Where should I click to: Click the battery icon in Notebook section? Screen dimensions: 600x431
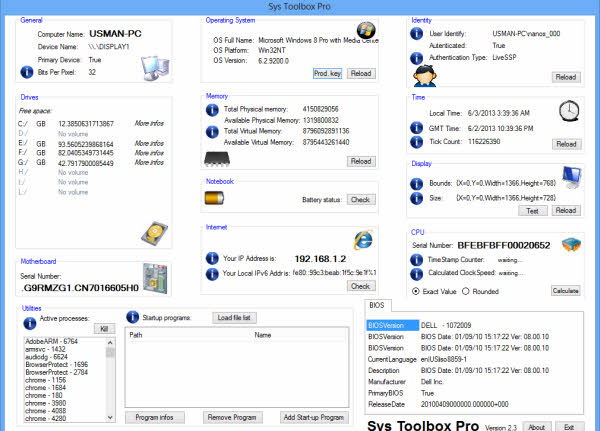[x=214, y=198]
